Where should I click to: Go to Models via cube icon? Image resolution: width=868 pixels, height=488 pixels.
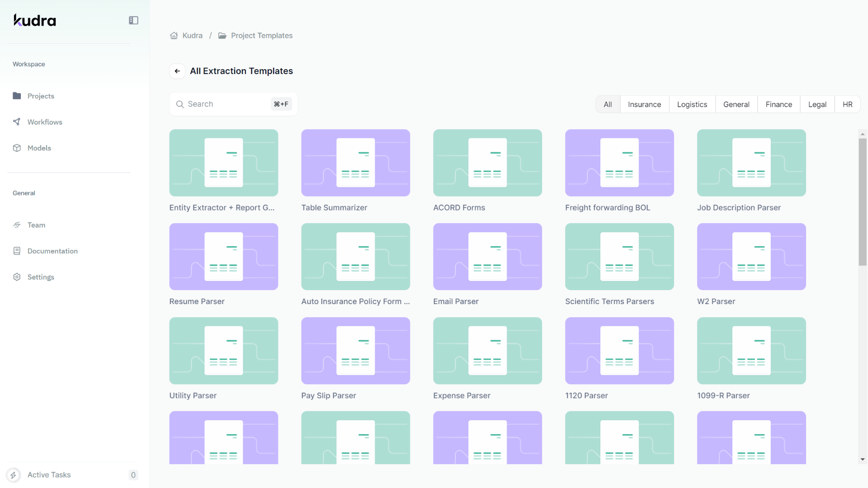point(17,148)
